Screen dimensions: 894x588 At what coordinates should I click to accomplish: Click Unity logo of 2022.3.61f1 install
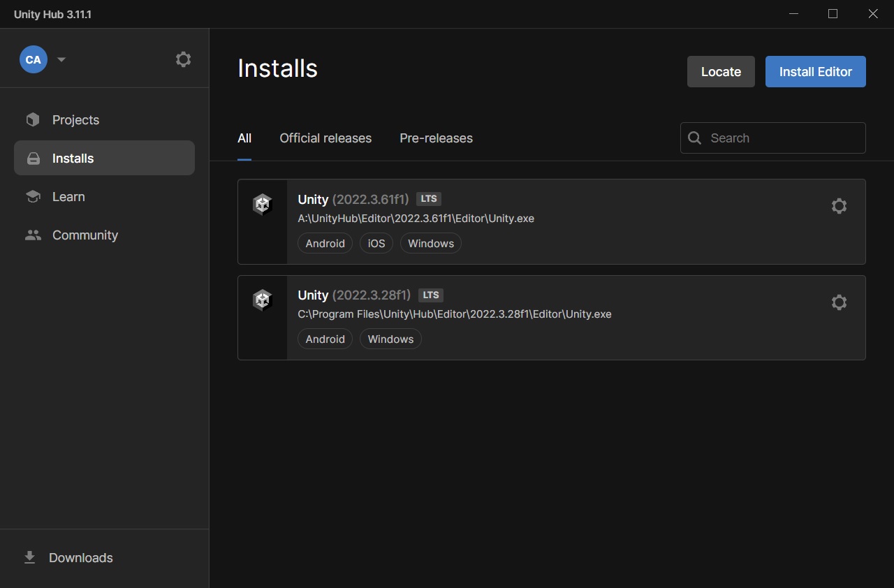262,205
